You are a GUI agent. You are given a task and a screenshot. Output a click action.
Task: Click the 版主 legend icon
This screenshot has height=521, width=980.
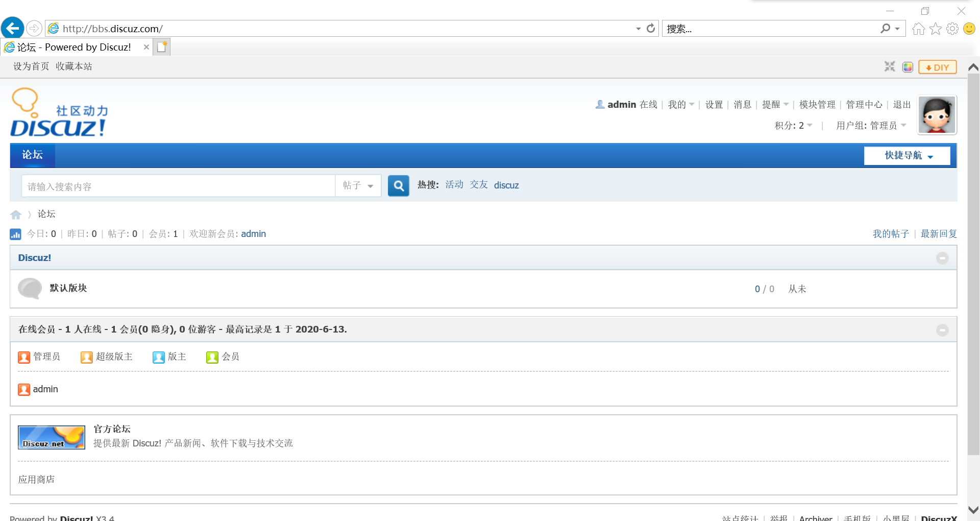(159, 357)
